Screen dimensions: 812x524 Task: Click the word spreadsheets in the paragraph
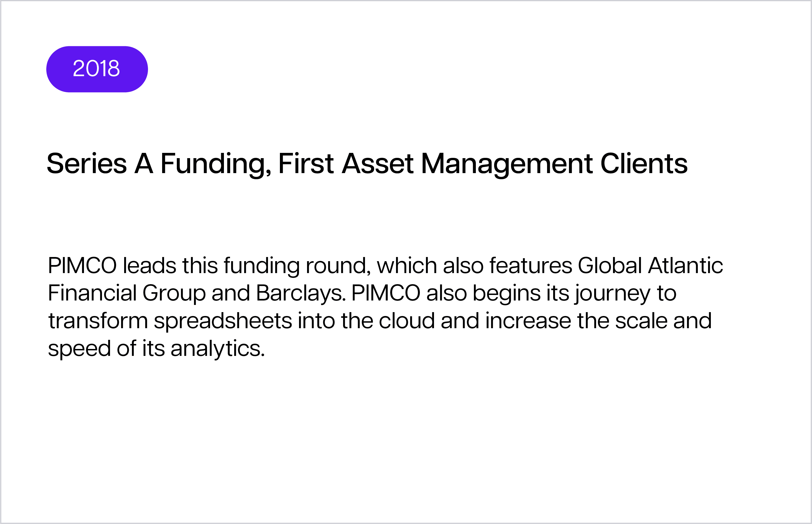(x=223, y=321)
